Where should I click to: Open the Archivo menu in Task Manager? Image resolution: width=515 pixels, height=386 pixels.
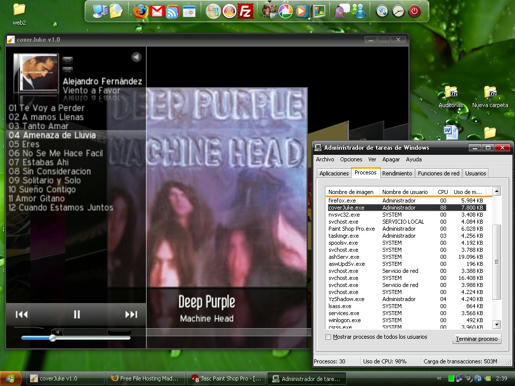tap(325, 159)
